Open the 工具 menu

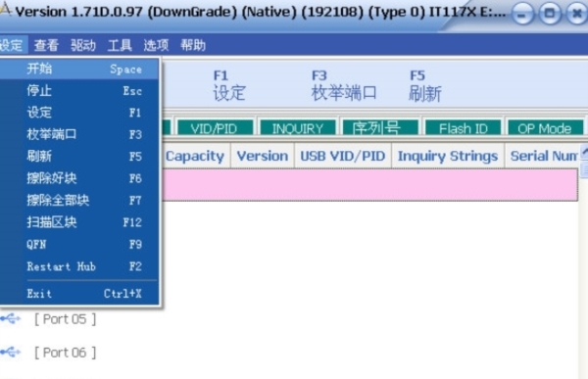point(120,45)
